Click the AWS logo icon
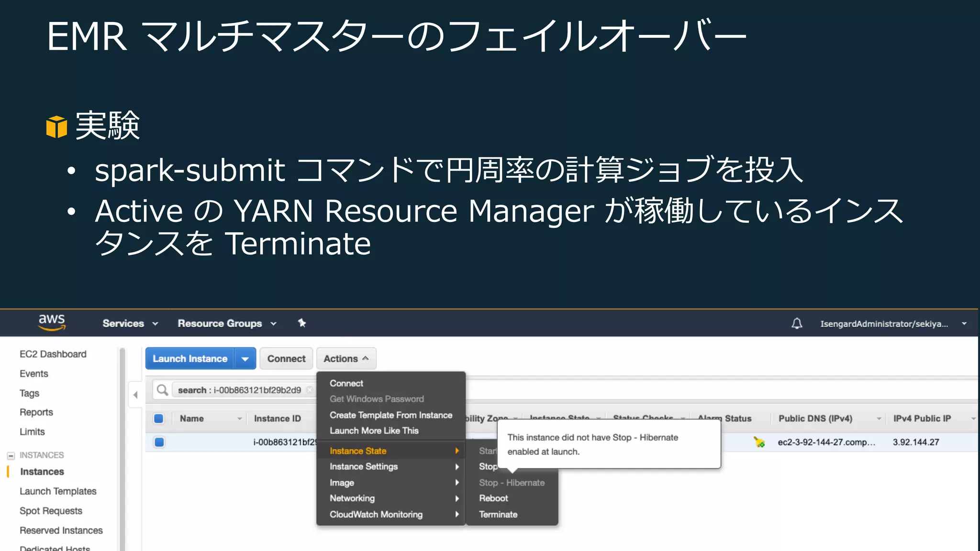Viewport: 980px width, 551px height. 52,323
